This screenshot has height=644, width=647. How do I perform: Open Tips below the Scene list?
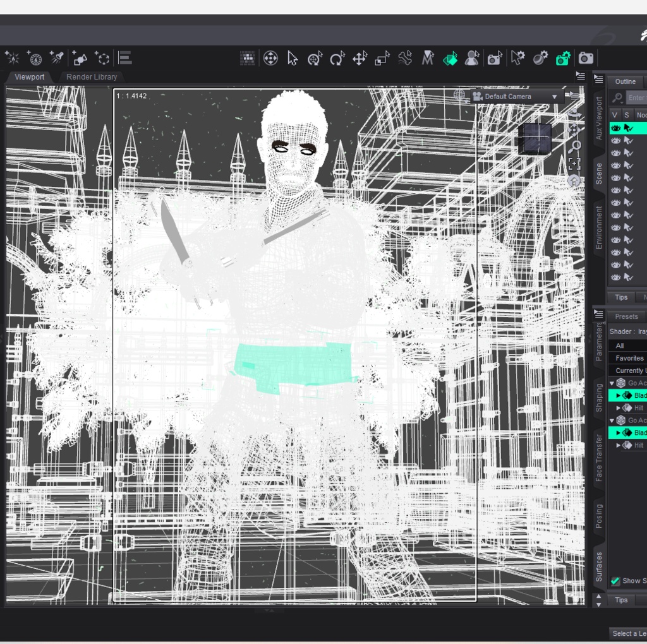pos(621,297)
